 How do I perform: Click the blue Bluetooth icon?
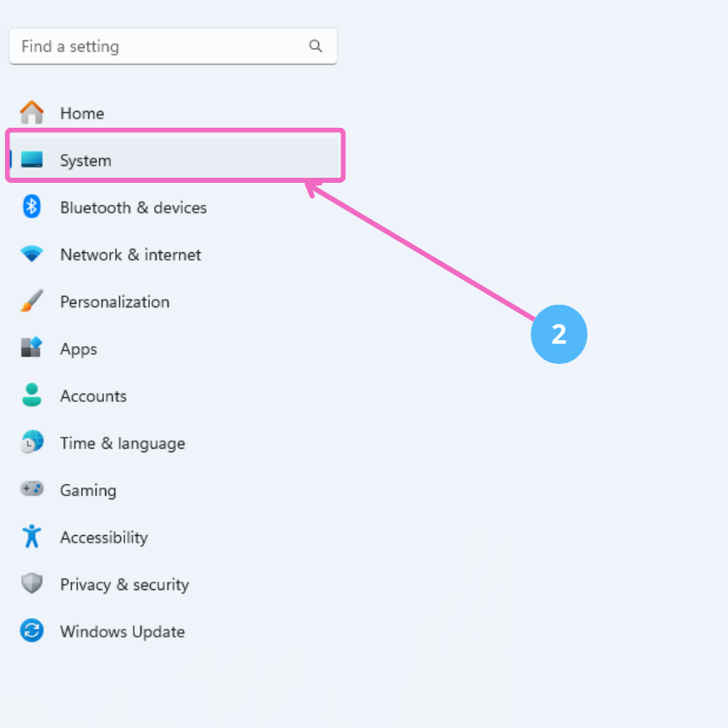pyautogui.click(x=32, y=207)
